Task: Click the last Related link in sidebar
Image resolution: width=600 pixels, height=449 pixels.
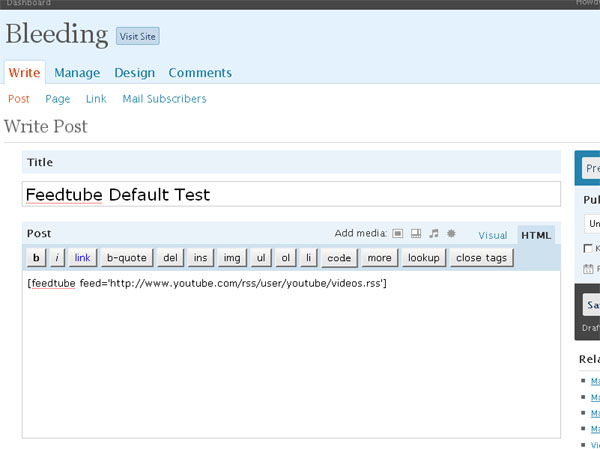Action: click(x=595, y=445)
